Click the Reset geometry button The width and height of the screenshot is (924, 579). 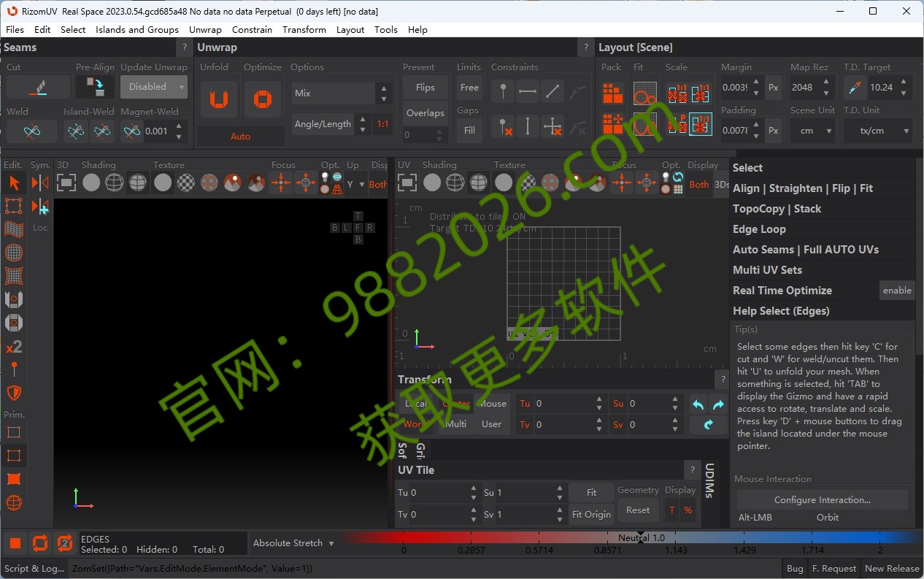(x=638, y=510)
